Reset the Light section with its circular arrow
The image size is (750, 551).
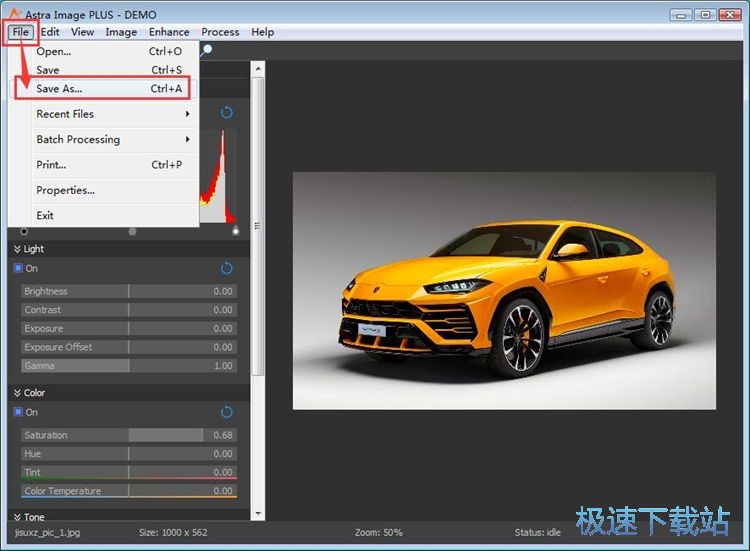tap(227, 268)
